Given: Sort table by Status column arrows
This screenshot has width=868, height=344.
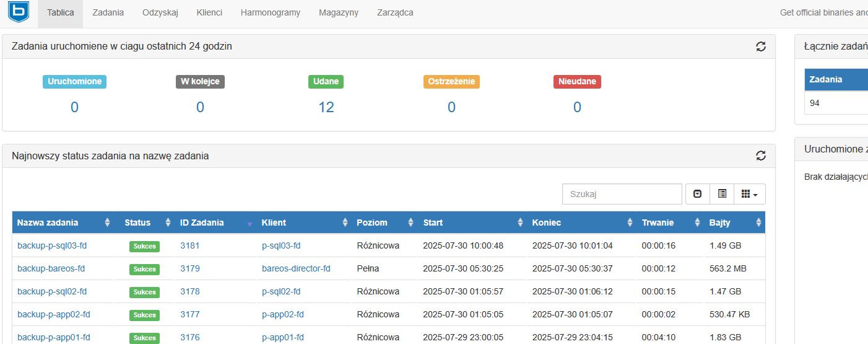Looking at the screenshot, I should coord(167,223).
